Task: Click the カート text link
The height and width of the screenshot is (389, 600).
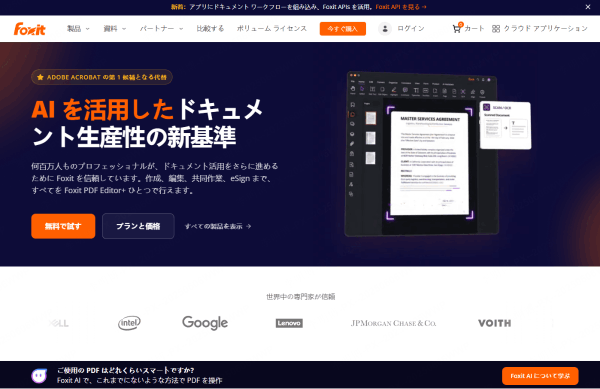Action: pos(474,29)
